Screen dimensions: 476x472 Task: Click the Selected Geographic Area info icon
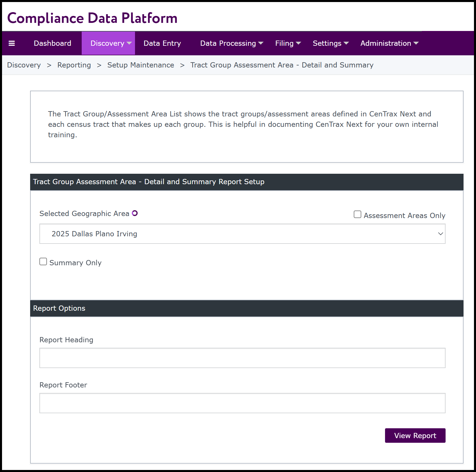pyautogui.click(x=135, y=213)
